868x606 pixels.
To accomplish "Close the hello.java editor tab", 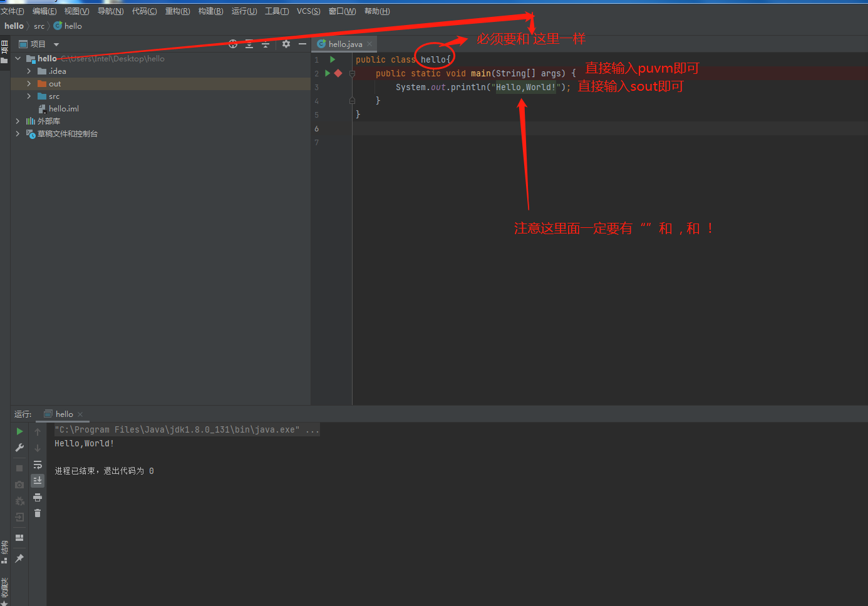I will 369,44.
